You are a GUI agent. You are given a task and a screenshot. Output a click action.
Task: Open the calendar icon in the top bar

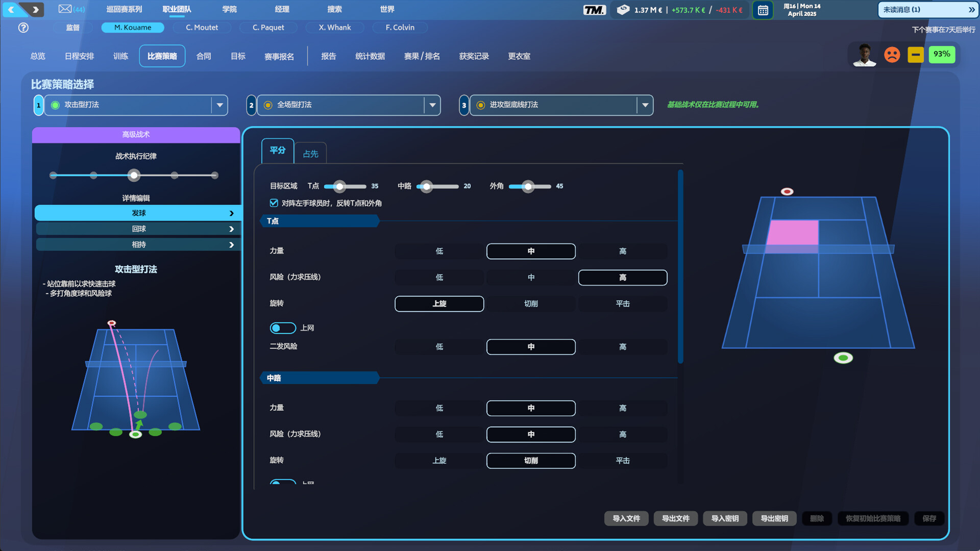click(x=763, y=10)
